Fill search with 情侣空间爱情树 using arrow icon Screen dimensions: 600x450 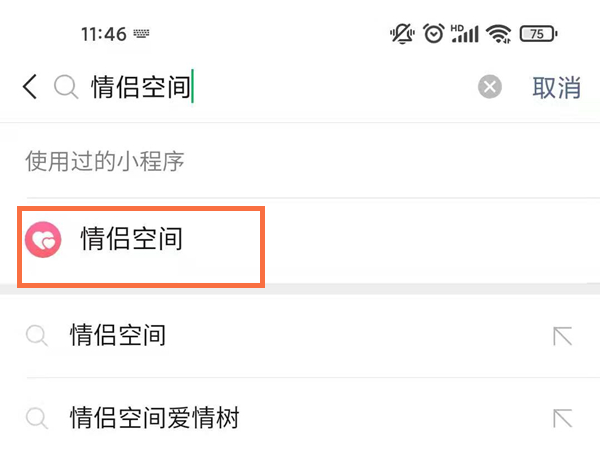[562, 418]
